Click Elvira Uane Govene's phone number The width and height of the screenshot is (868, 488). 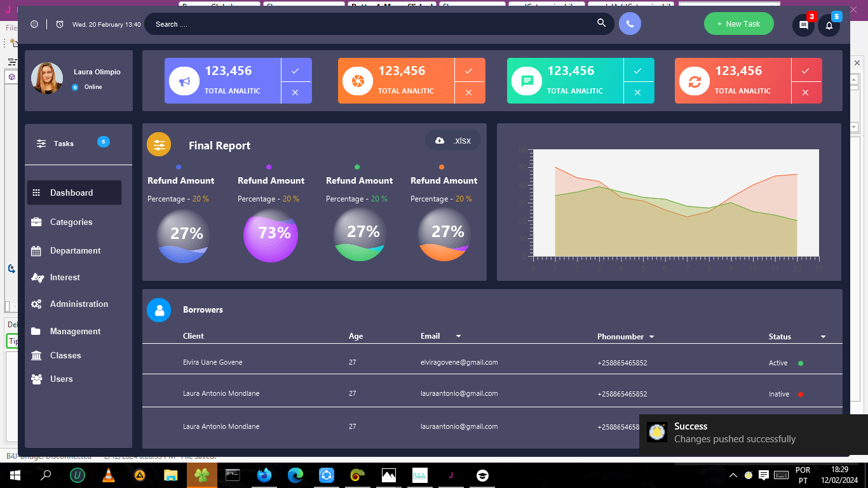coord(622,363)
